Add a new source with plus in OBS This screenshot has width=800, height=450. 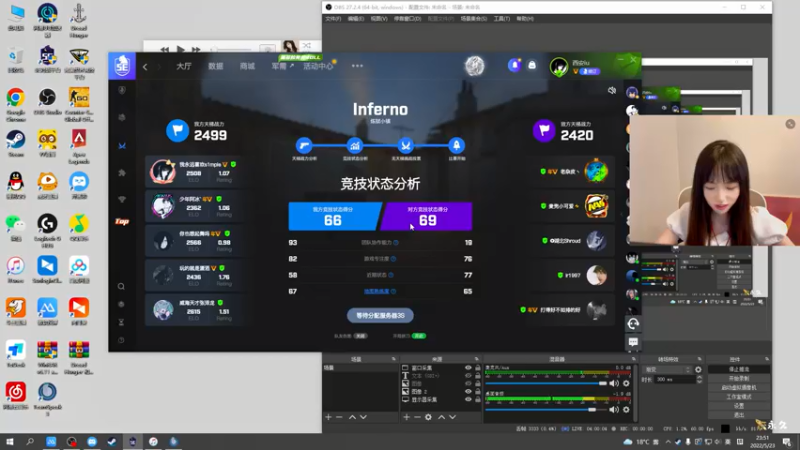click(406, 417)
